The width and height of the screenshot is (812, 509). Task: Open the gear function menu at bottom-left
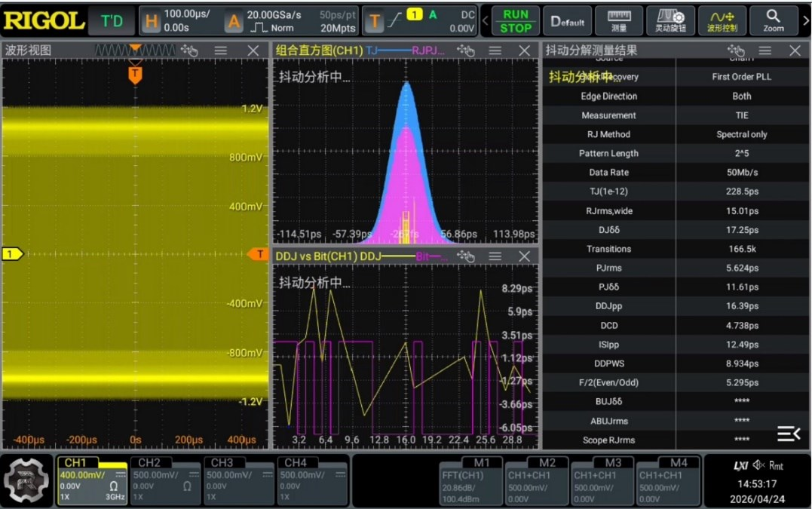(27, 480)
